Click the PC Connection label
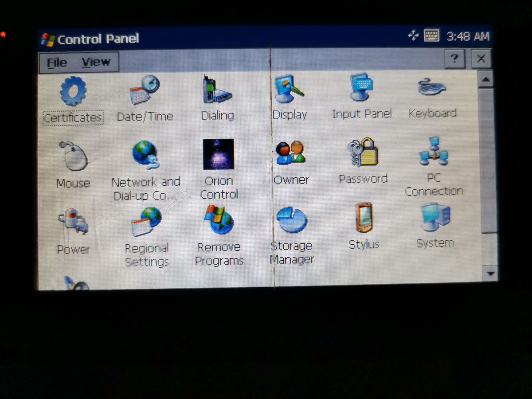532x399 pixels. tap(434, 184)
